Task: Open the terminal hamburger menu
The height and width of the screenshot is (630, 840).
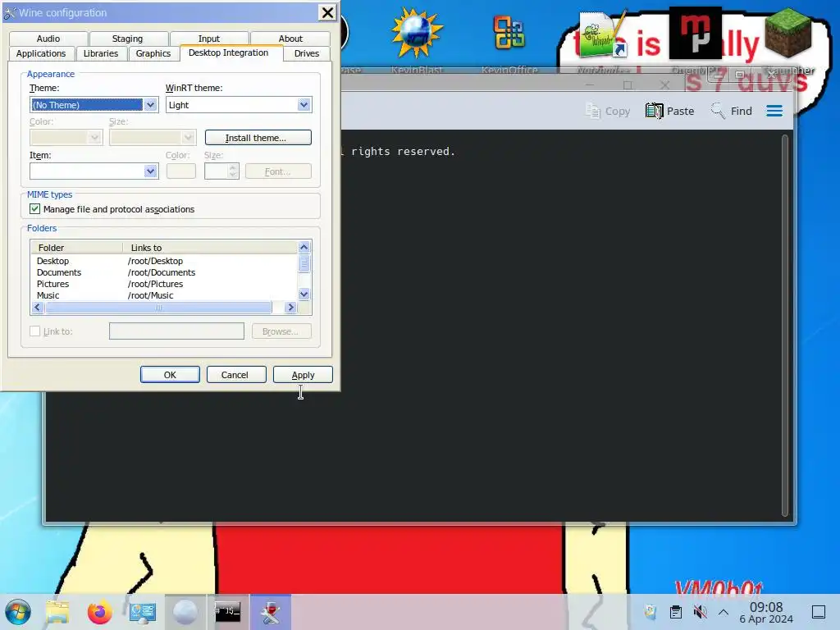Action: tap(774, 111)
